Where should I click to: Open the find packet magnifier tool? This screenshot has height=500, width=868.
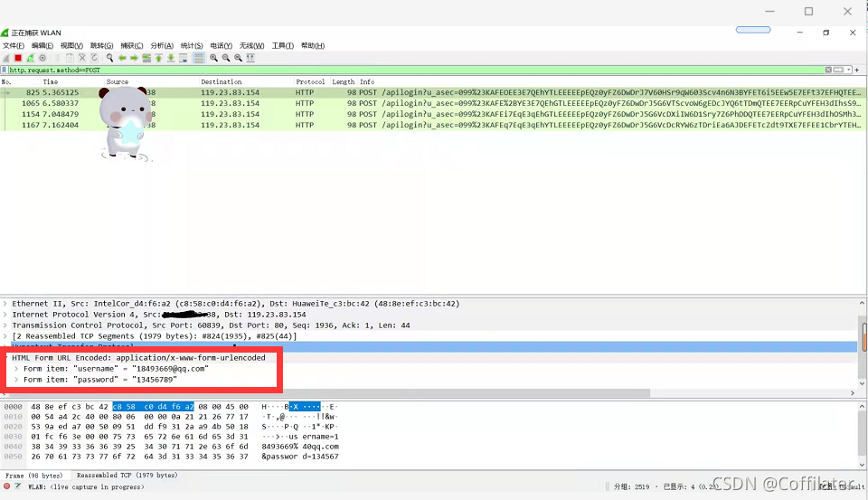[x=109, y=58]
